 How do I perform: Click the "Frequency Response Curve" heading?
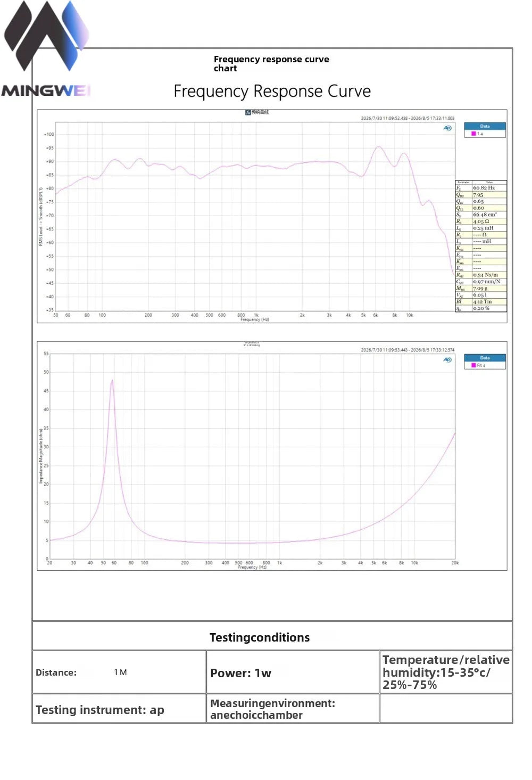point(272,91)
